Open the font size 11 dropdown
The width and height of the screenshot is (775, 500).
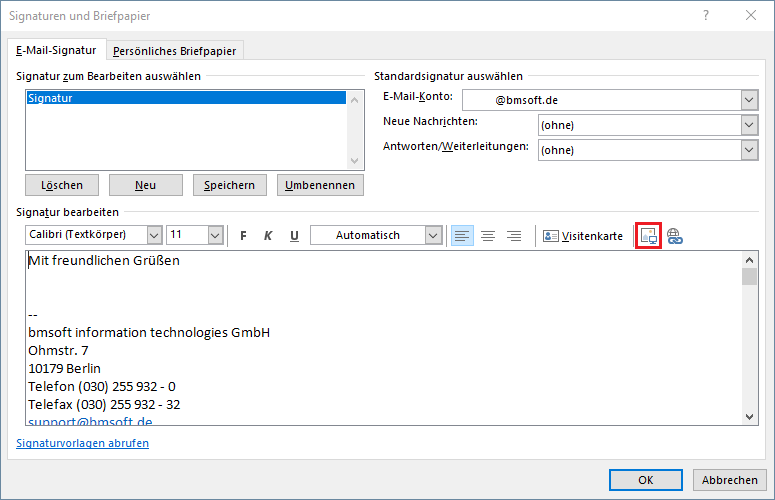click(x=215, y=235)
